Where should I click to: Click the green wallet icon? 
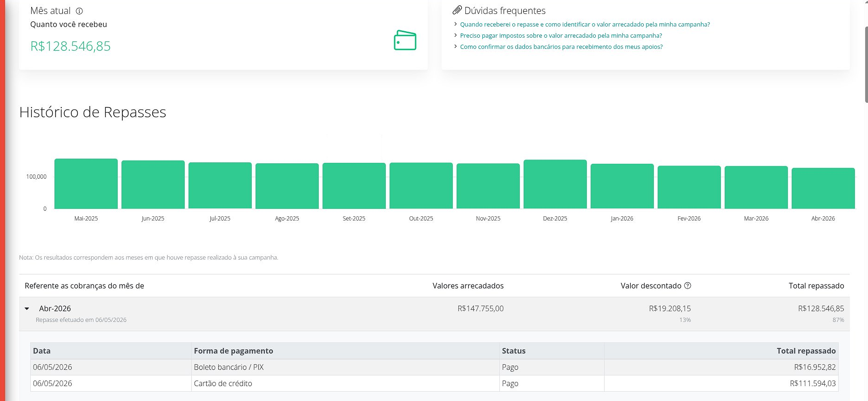point(405,40)
